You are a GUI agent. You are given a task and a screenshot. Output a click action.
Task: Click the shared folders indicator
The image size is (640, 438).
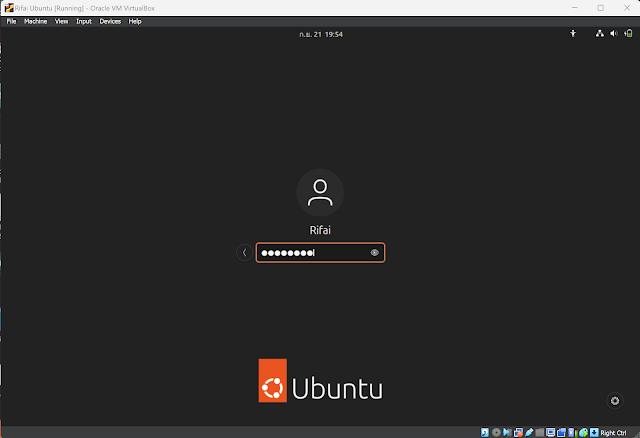[x=540, y=432]
